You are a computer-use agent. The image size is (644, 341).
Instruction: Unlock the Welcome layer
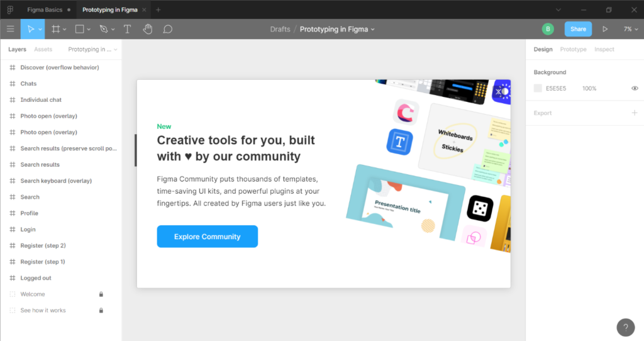point(101,294)
